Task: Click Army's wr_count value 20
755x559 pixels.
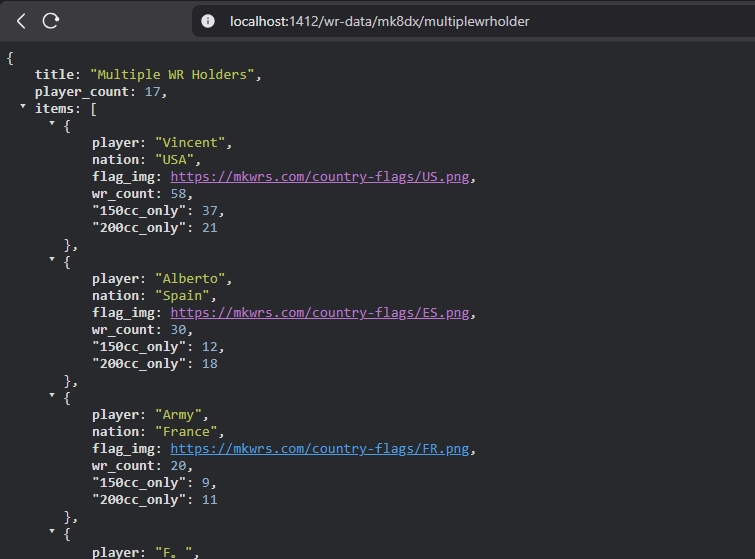Action: [x=178, y=466]
